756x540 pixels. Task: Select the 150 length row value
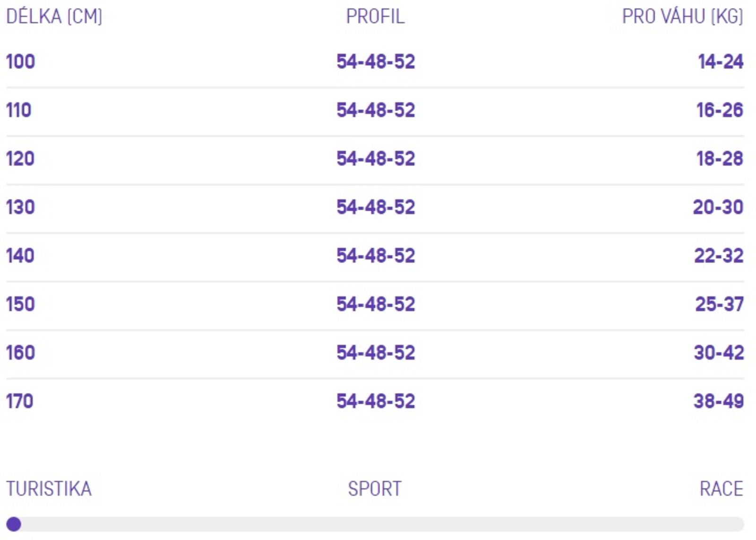20,304
